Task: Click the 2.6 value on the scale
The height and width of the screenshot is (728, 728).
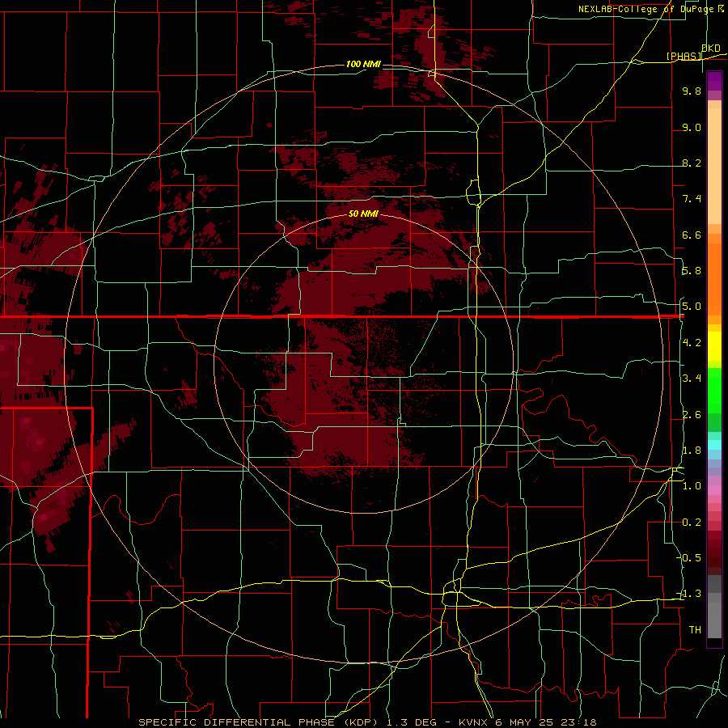Action: [x=692, y=415]
